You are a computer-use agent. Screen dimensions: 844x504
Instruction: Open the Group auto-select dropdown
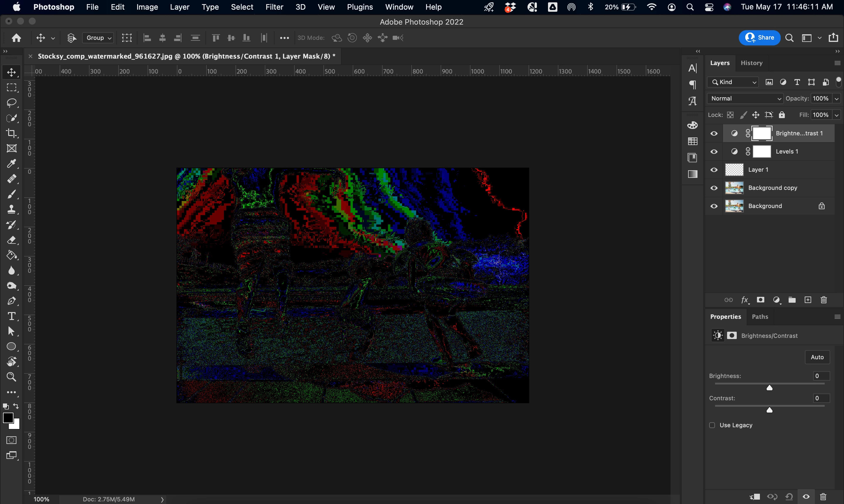click(x=98, y=38)
